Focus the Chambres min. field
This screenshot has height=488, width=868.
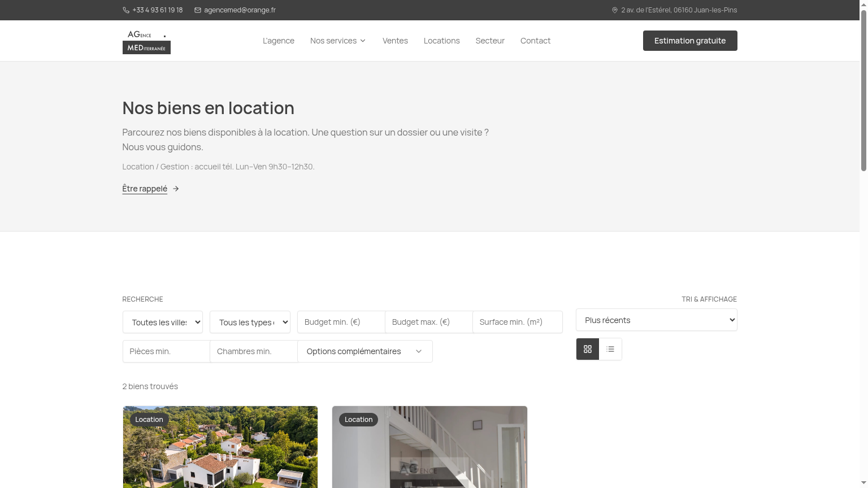254,351
